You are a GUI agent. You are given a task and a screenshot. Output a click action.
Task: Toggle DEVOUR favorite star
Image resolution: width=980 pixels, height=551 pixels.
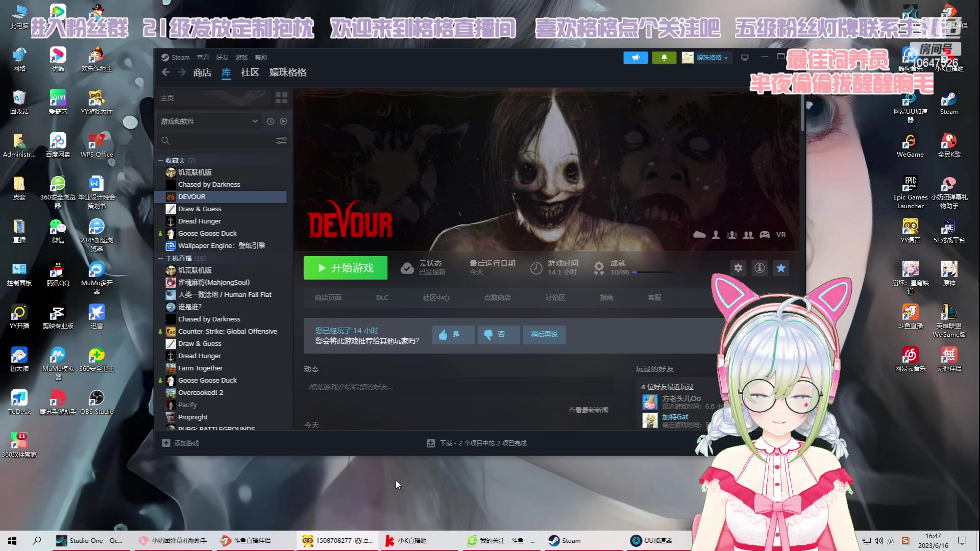coord(781,268)
